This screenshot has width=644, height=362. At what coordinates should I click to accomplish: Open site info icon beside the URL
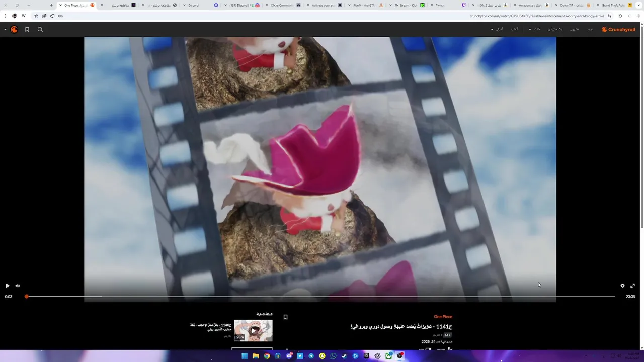610,16
